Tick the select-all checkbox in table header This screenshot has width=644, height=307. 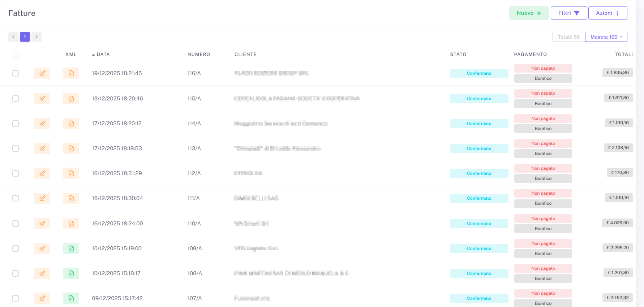click(x=16, y=55)
